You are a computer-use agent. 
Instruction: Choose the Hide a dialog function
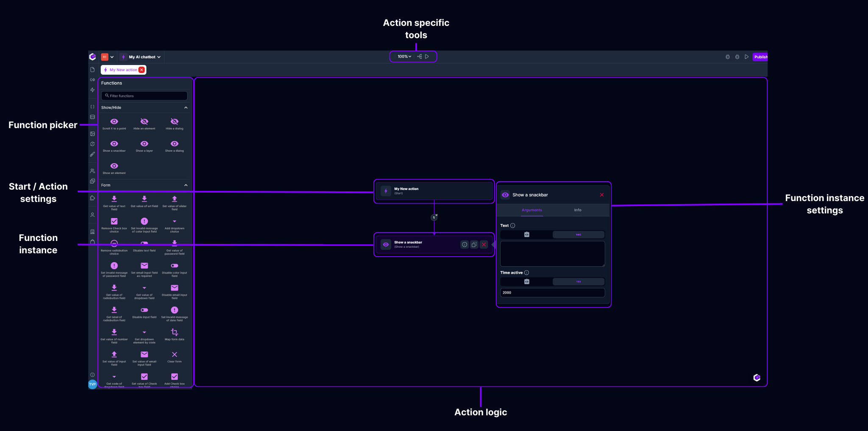click(x=174, y=123)
